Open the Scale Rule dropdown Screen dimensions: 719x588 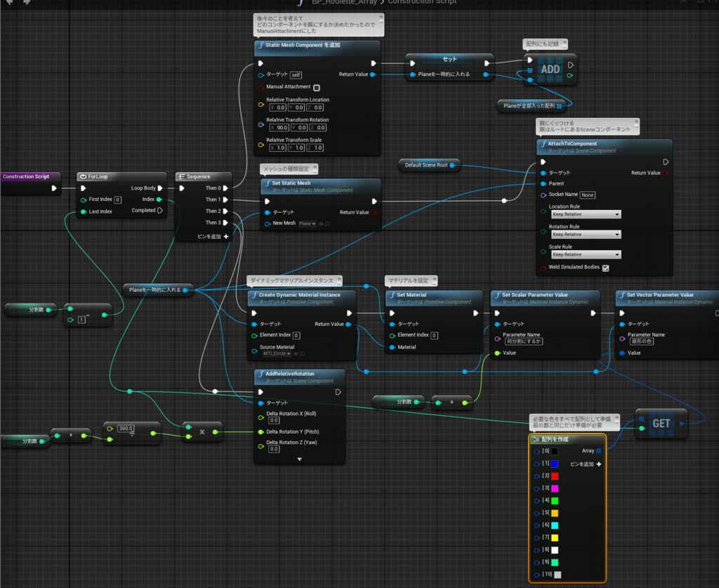pos(586,254)
